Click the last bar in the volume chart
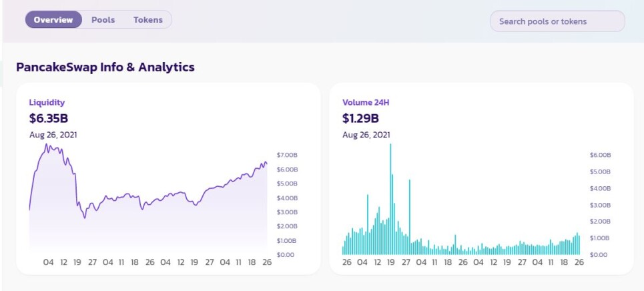Screen dimensions: 644x291 pos(579,245)
